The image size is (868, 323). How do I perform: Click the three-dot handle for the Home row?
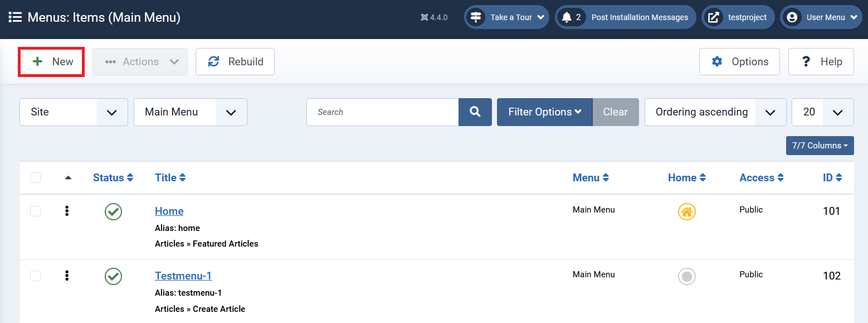tap(67, 211)
